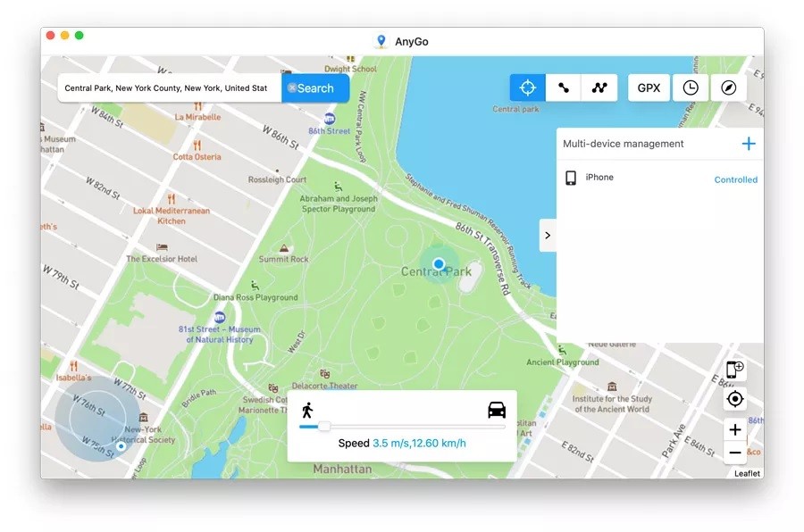Click the Leaflet attribution link
This screenshot has height=532, width=804.
coord(747,474)
